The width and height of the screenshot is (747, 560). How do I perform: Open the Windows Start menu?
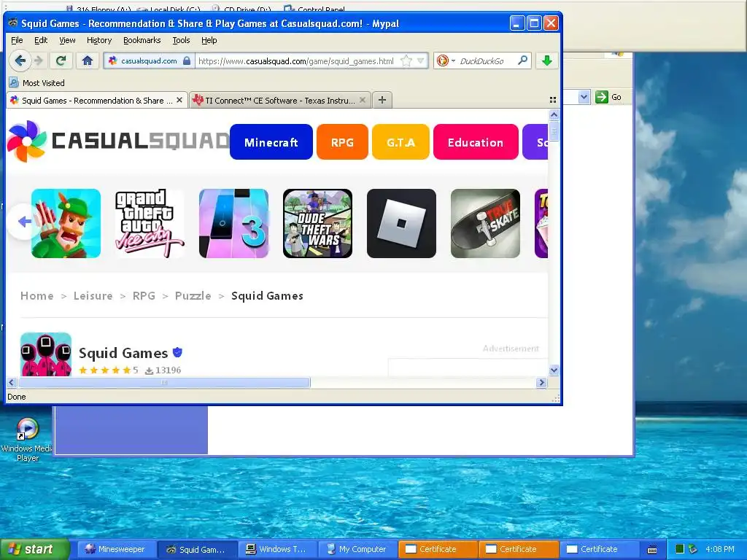[x=34, y=549]
